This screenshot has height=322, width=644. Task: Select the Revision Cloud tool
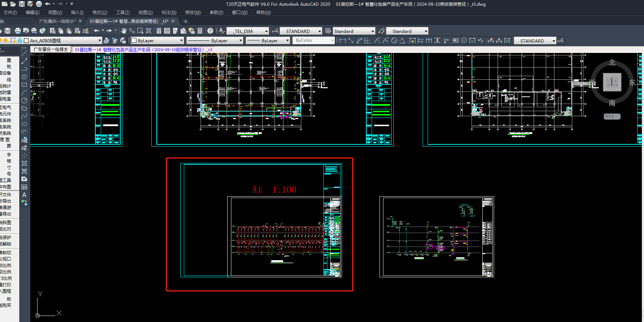coord(24,108)
